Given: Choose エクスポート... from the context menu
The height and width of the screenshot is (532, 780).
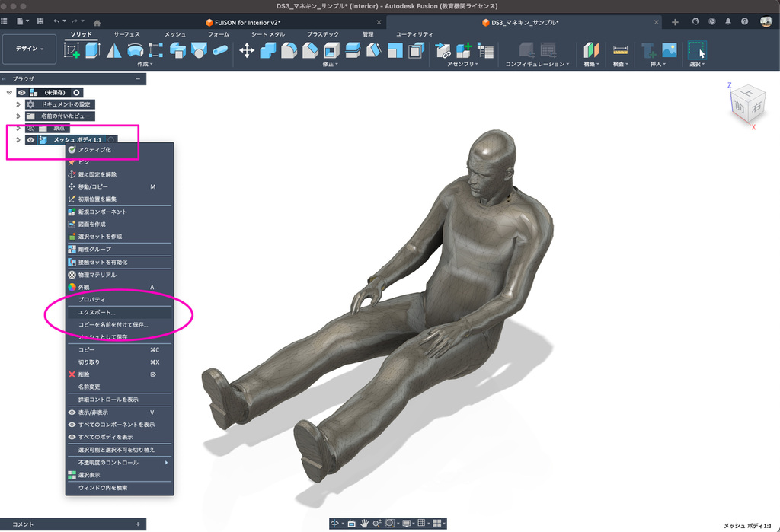Looking at the screenshot, I should tap(97, 312).
